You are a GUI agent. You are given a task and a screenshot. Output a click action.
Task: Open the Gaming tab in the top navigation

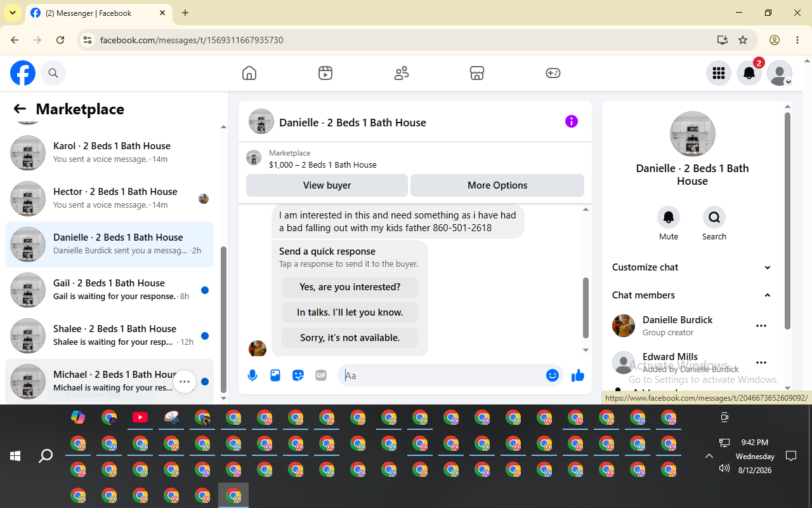(x=553, y=73)
